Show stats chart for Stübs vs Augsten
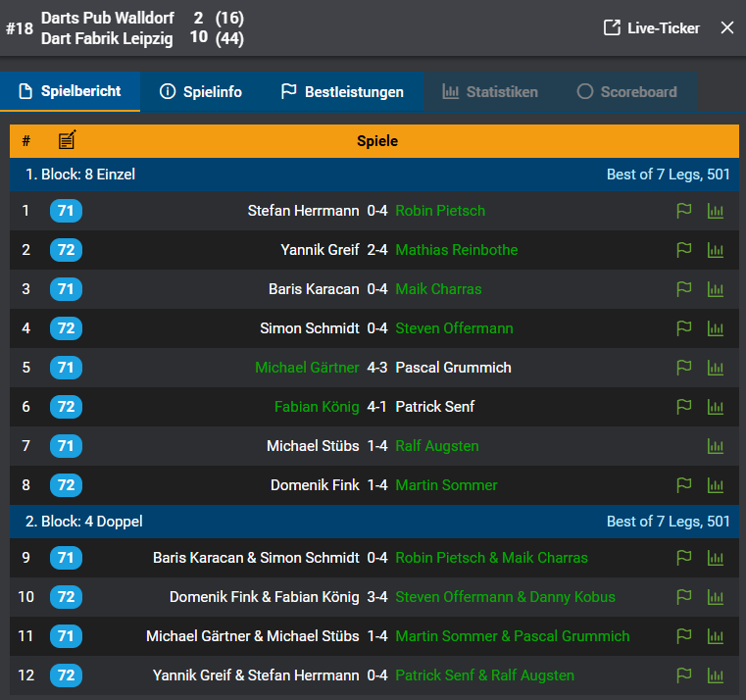 tap(715, 446)
